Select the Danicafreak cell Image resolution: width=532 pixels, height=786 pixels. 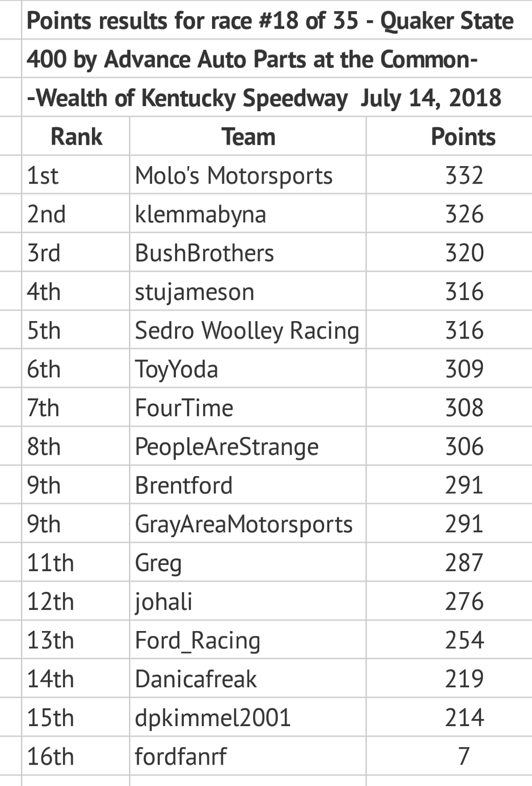pyautogui.click(x=196, y=679)
